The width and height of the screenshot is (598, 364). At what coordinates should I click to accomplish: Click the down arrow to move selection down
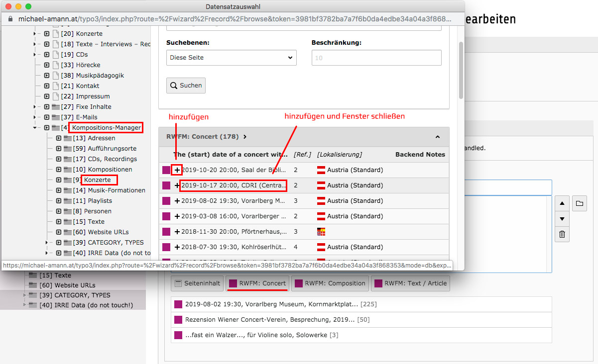pyautogui.click(x=562, y=219)
